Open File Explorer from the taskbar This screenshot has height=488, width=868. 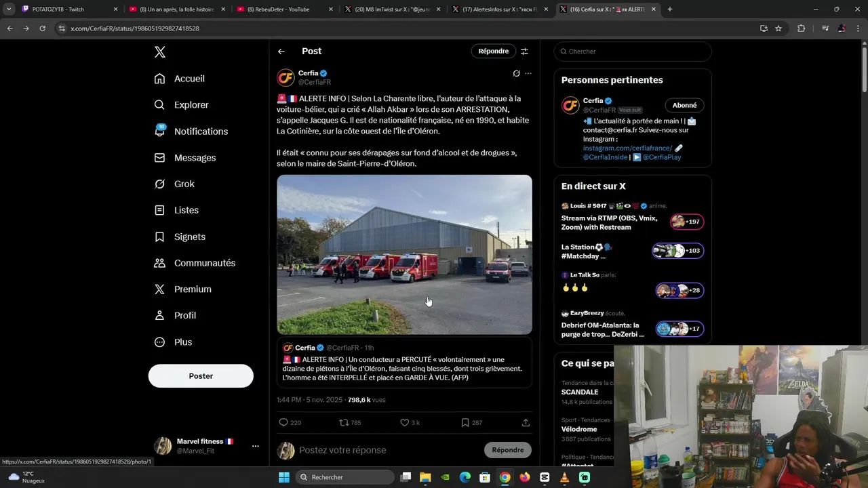425,477
